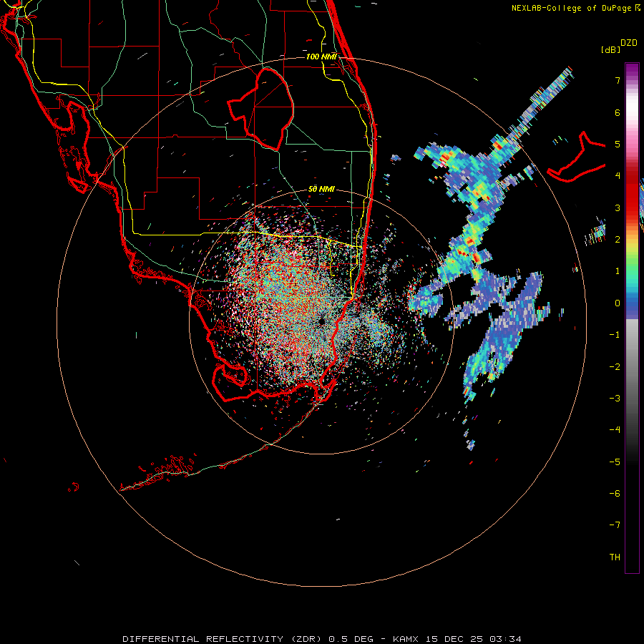The width and height of the screenshot is (644, 644).
Task: Click the DZD legend title
Action: 629,43
